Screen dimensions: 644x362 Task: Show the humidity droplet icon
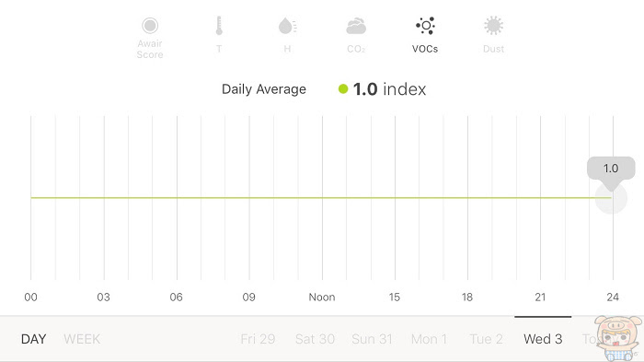[x=287, y=26]
